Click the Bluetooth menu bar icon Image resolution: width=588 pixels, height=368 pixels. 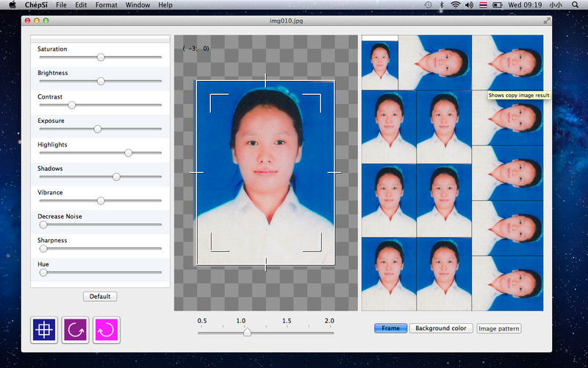(442, 5)
